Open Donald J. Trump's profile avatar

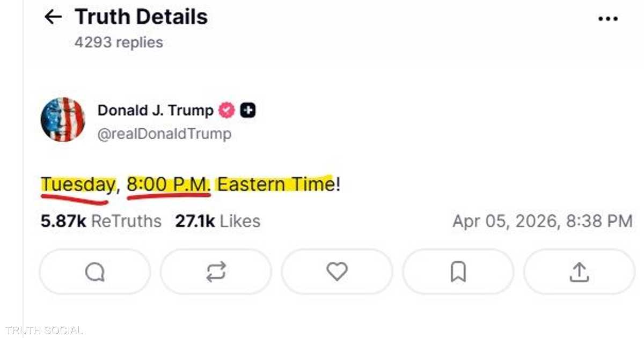[63, 120]
